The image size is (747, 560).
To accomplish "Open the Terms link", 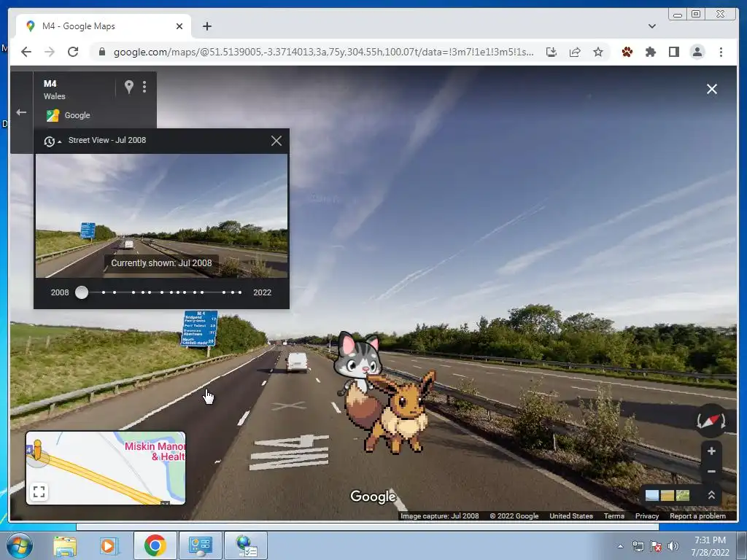I will pyautogui.click(x=614, y=516).
